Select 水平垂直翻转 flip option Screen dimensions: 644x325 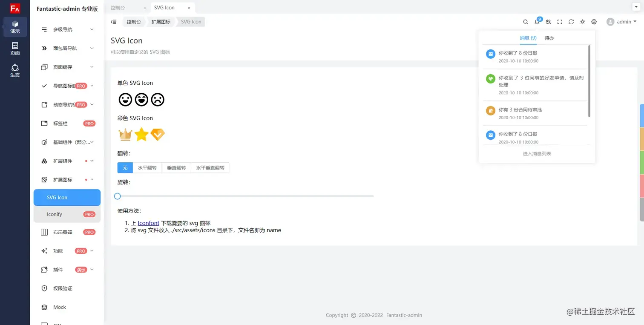click(x=210, y=168)
